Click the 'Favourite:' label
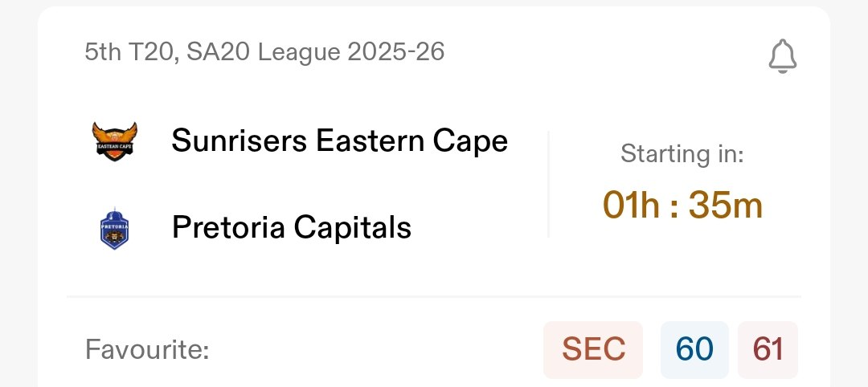This screenshot has height=387, width=868. 147,350
